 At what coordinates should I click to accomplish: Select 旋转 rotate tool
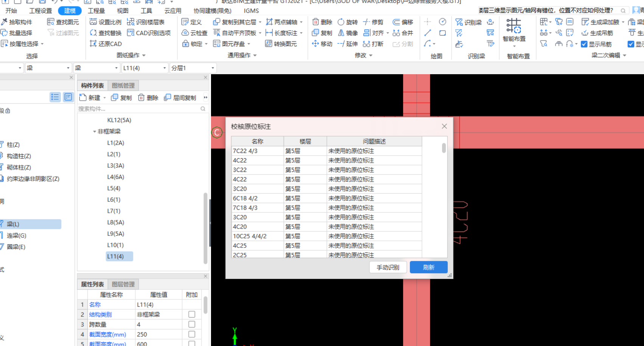point(348,22)
